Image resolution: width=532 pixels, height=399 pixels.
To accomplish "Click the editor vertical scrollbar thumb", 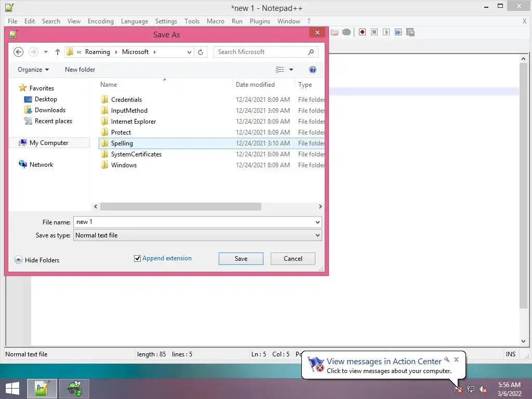I will point(523,185).
